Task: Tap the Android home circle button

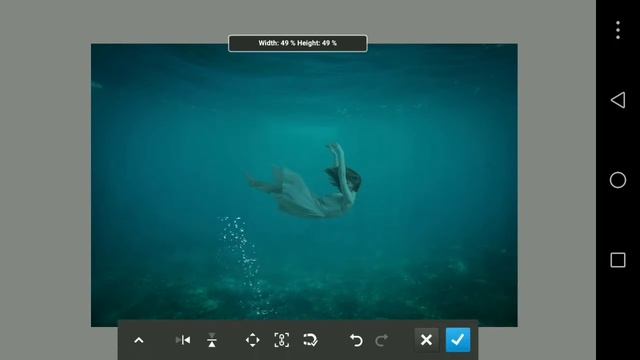Action: point(618,180)
